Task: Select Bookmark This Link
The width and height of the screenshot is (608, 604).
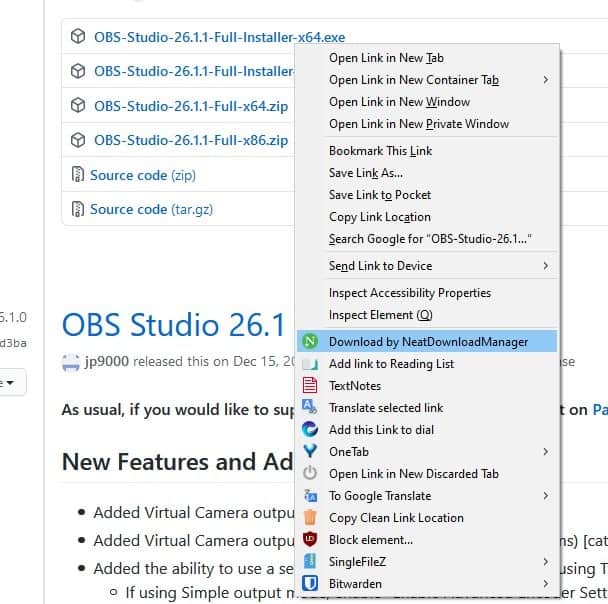Action: (x=427, y=150)
